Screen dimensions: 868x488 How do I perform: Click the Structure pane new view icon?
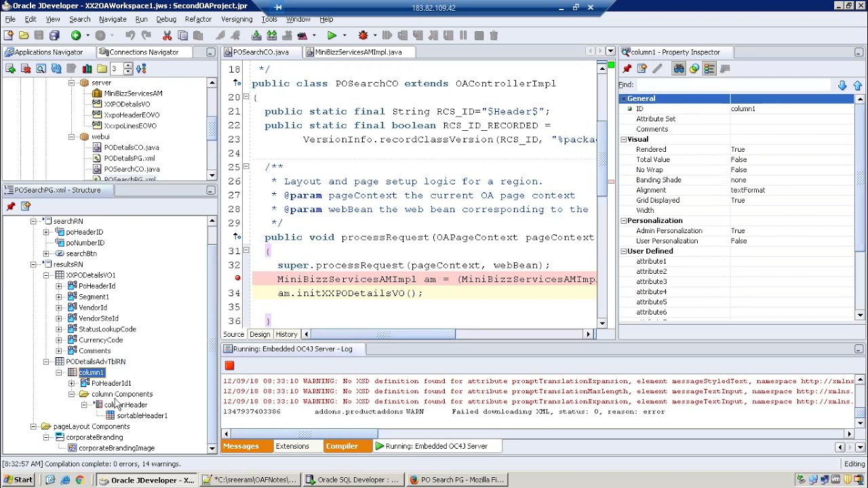pos(26,206)
